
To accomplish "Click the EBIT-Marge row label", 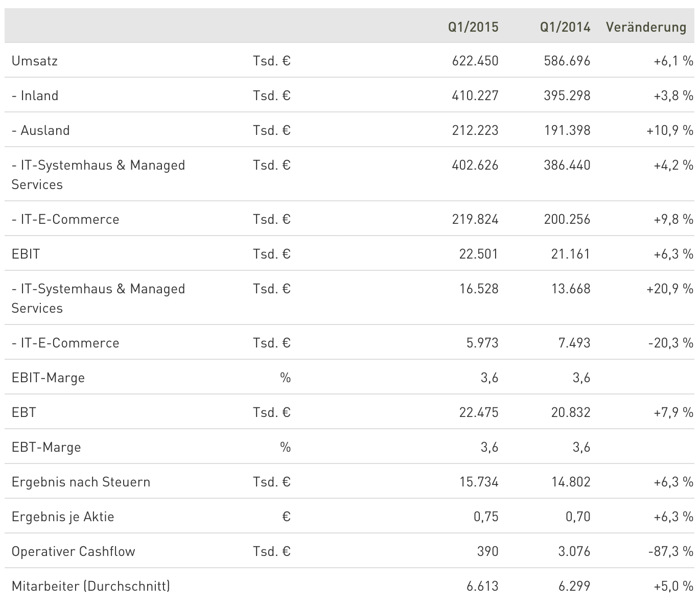I will pyautogui.click(x=48, y=378).
